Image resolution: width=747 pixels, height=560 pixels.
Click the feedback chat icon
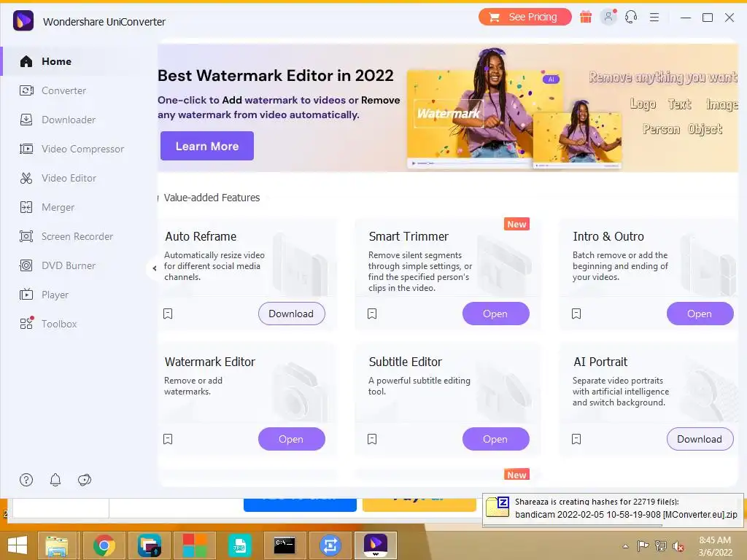(x=85, y=480)
